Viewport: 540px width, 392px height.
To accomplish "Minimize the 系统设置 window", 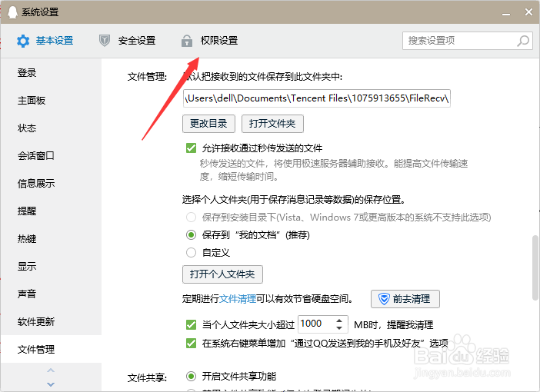I will (x=506, y=14).
